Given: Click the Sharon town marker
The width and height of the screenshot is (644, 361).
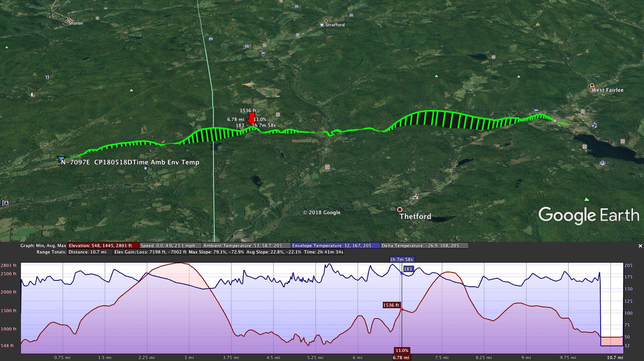Looking at the screenshot, I should click(69, 19).
